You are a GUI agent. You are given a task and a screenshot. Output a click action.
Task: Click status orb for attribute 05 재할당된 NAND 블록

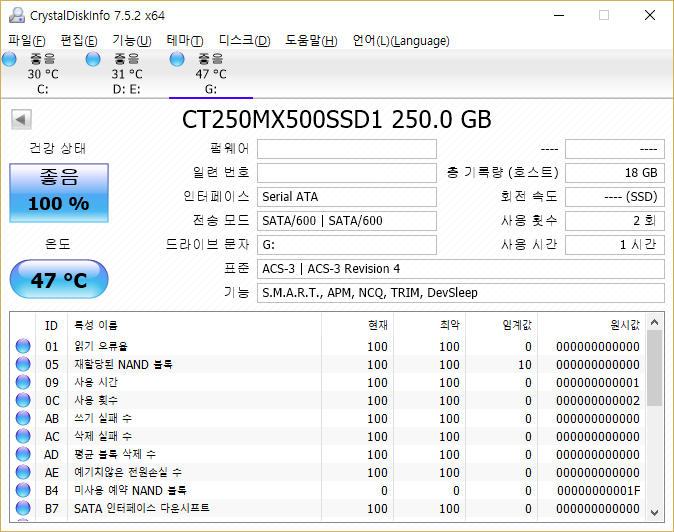[23, 364]
